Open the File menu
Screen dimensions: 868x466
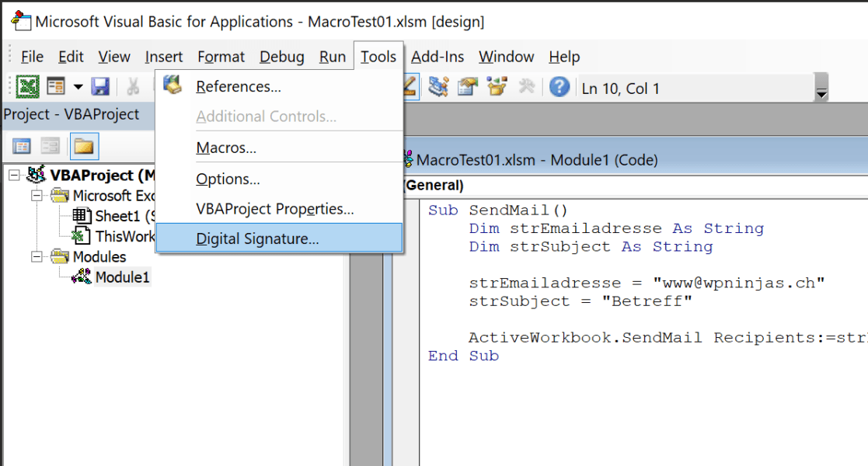pos(32,57)
